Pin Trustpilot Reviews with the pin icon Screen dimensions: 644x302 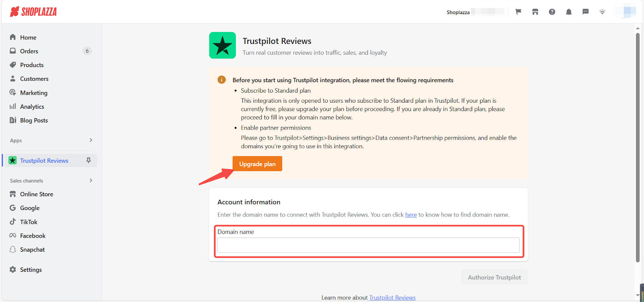[x=89, y=160]
